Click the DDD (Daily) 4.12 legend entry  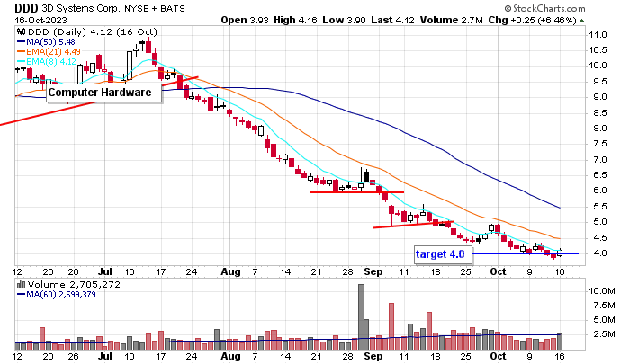pos(92,31)
